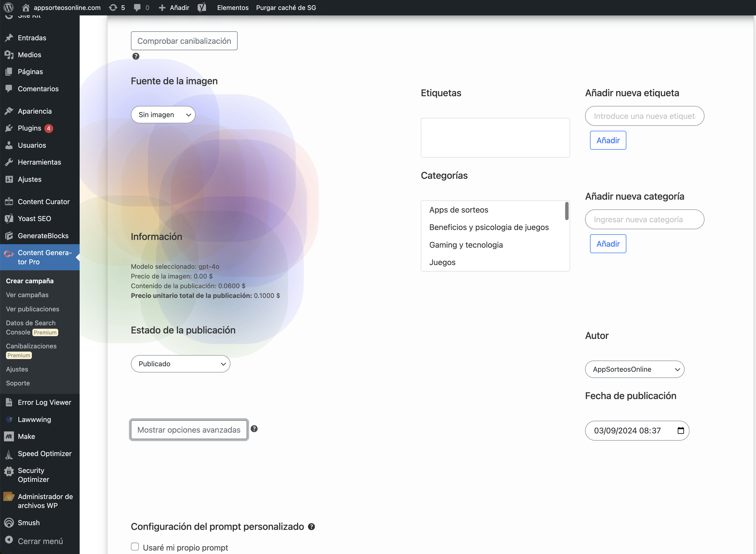The width and height of the screenshot is (756, 554).
Task: Open the Sin imagen image source dropdown
Action: [x=163, y=115]
